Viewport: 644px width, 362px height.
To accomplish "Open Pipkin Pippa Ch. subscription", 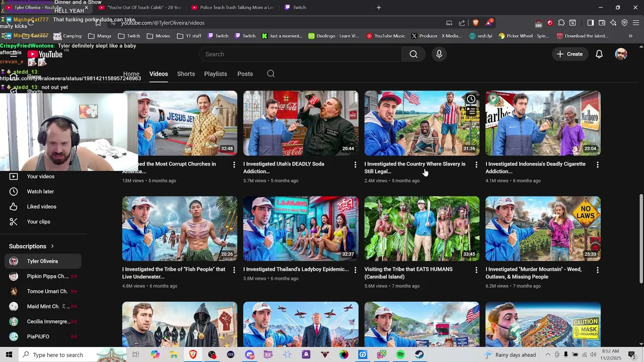I will coord(43,277).
